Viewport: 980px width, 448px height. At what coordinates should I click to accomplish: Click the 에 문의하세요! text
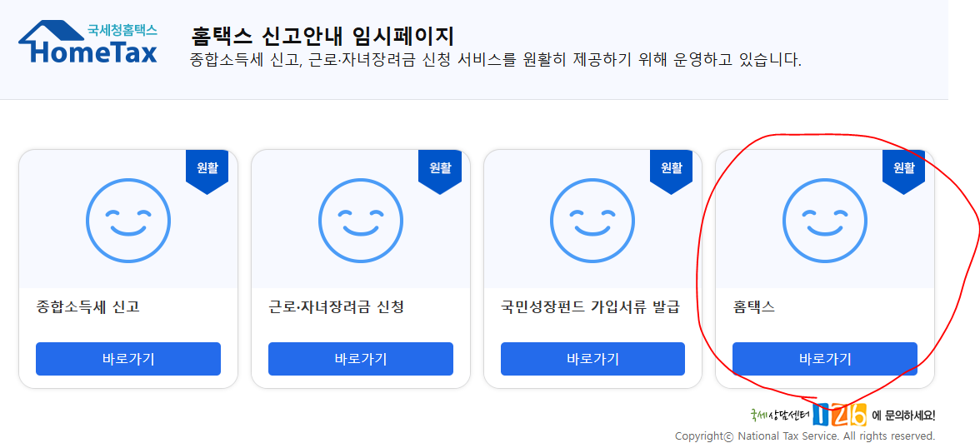click(x=903, y=415)
